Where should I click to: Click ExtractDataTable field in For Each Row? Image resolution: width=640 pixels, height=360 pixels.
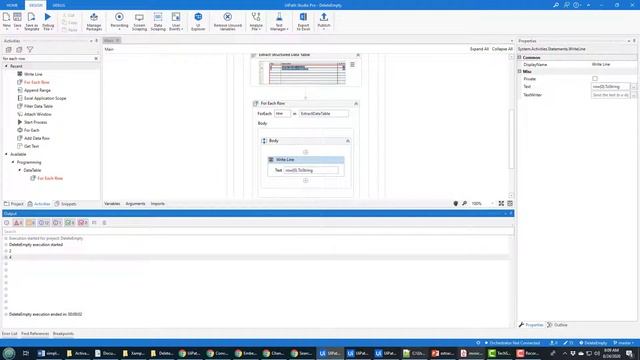coord(324,113)
